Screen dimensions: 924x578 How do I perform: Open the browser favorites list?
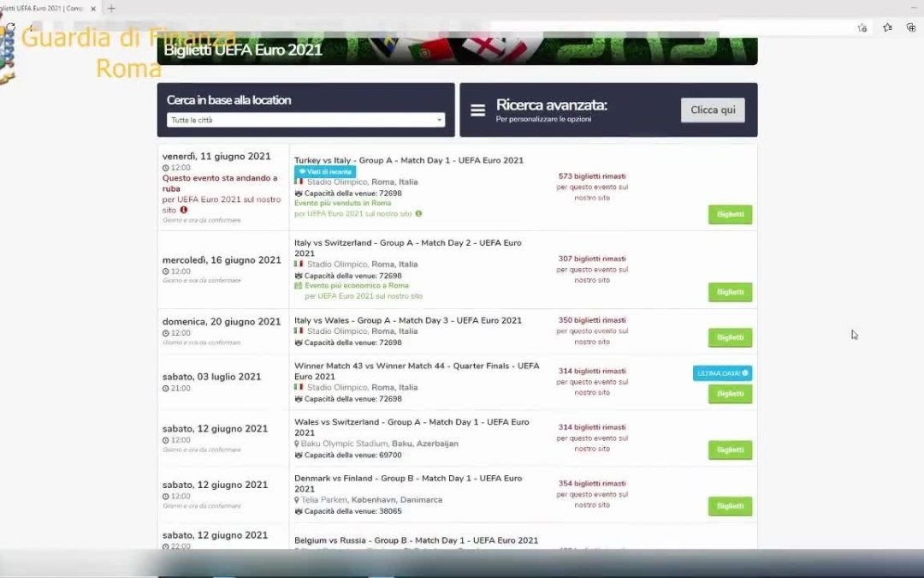[x=887, y=27]
